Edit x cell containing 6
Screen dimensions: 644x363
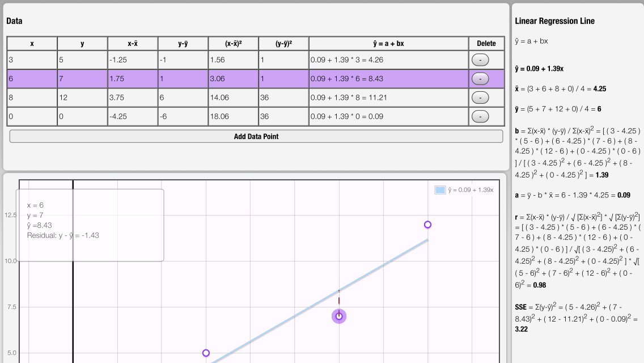[x=32, y=79]
